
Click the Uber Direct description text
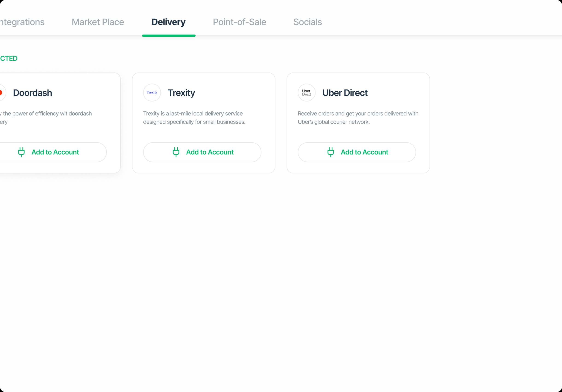click(358, 118)
